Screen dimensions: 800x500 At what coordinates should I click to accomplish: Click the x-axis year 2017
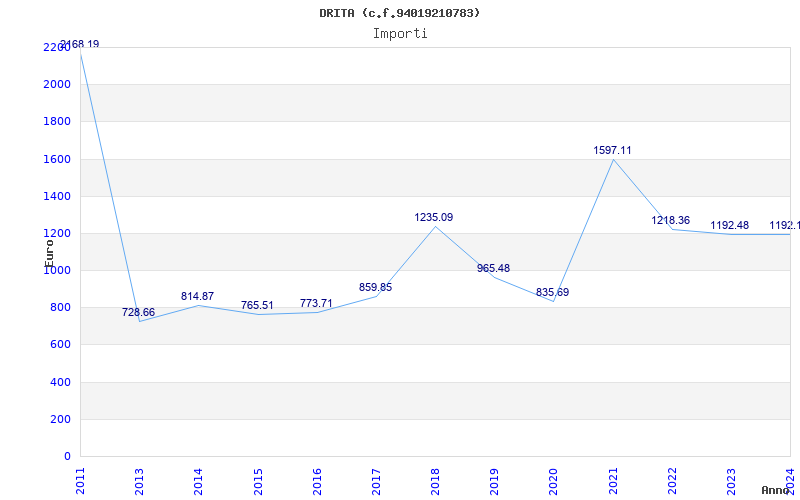pos(376,481)
